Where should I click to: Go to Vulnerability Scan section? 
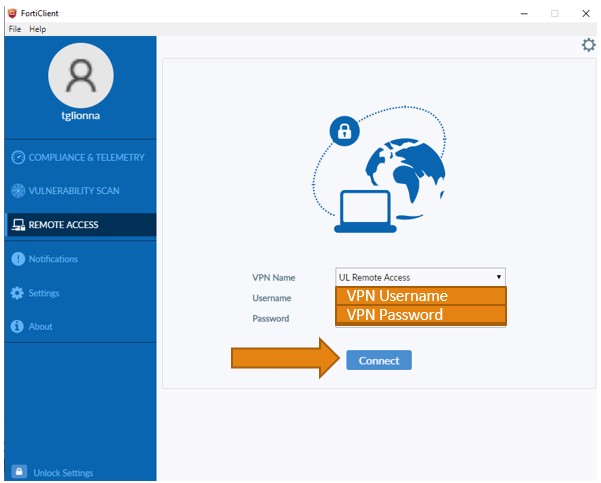[x=80, y=191]
